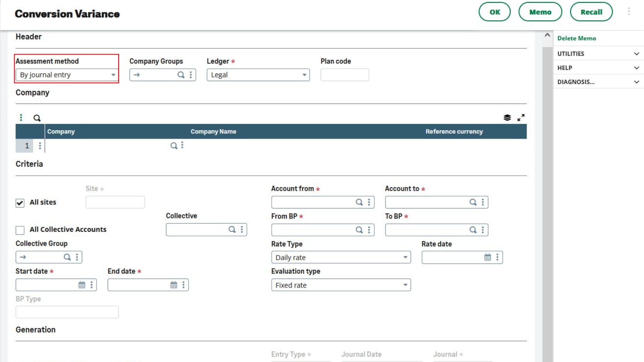Click the Recall button
Viewport: 644px width, 362px height.
click(x=591, y=12)
